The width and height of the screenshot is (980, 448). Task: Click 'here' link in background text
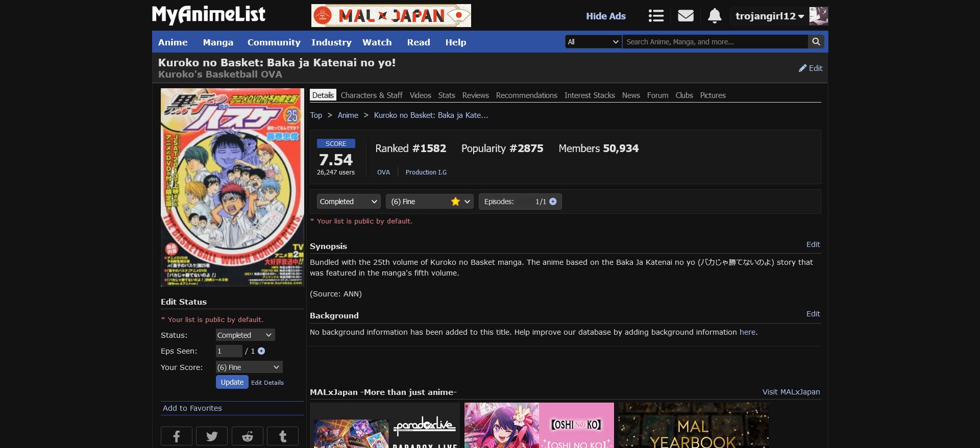tap(747, 332)
